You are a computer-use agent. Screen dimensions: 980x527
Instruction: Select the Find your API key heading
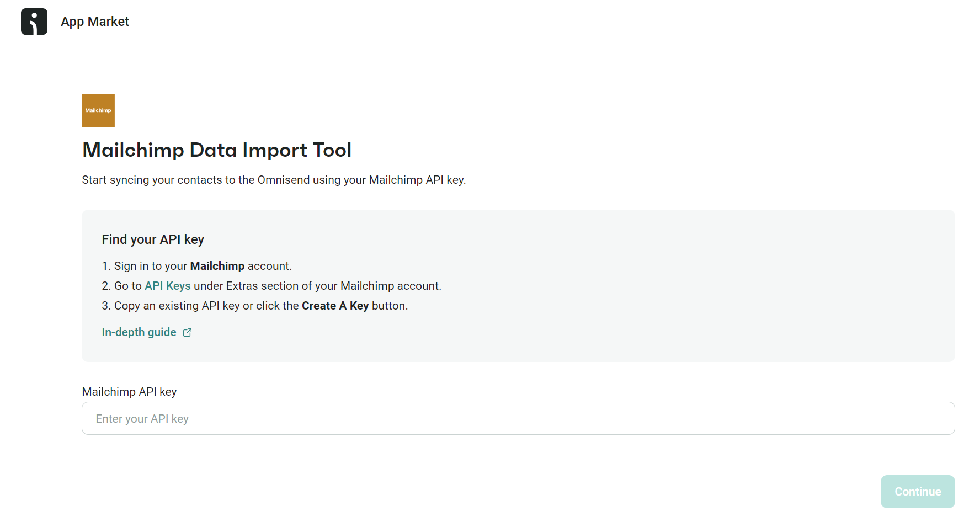[x=152, y=239]
